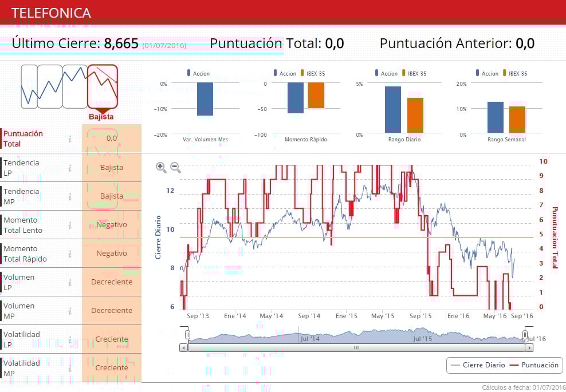This screenshot has width=566, height=392.
Task: Open info icon for Volumen LP
Action: (70, 283)
